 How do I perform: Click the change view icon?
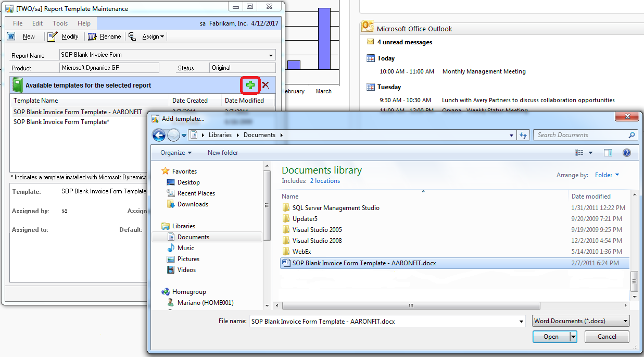(x=579, y=153)
